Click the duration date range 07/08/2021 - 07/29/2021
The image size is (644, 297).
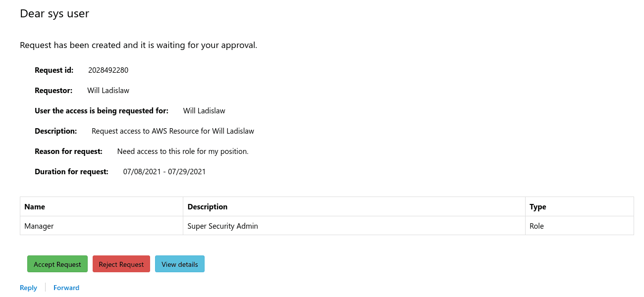click(x=164, y=172)
